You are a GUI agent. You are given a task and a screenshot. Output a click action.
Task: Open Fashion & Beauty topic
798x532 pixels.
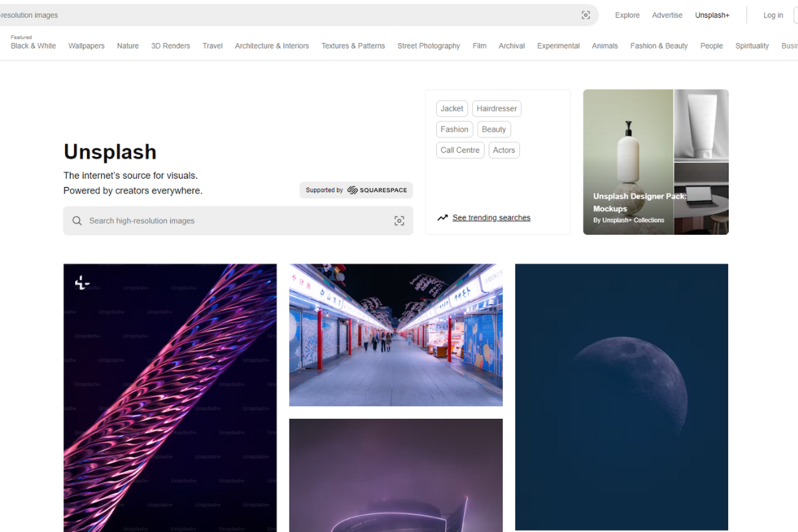point(659,46)
